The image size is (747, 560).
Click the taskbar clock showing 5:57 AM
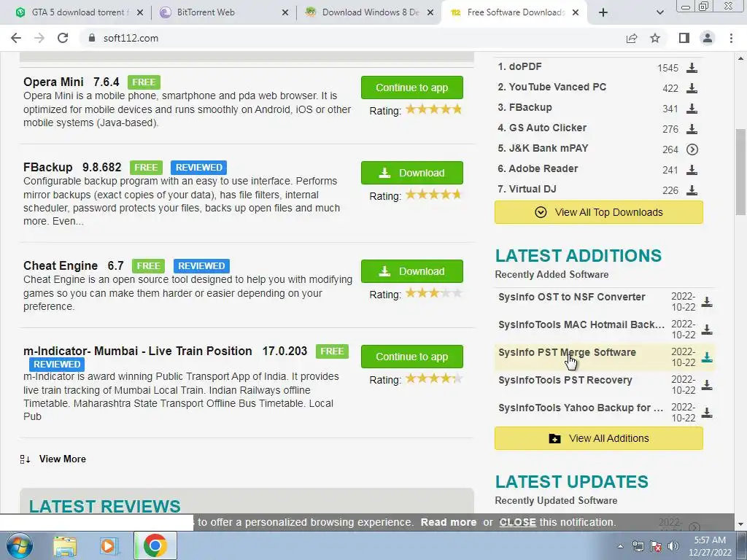click(710, 546)
